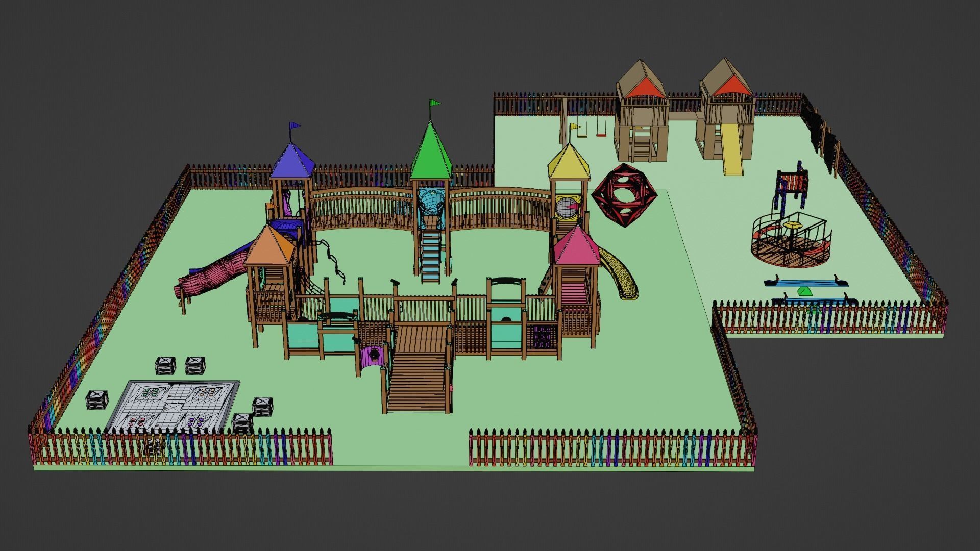Select the purple climbing net panel

(543, 337)
